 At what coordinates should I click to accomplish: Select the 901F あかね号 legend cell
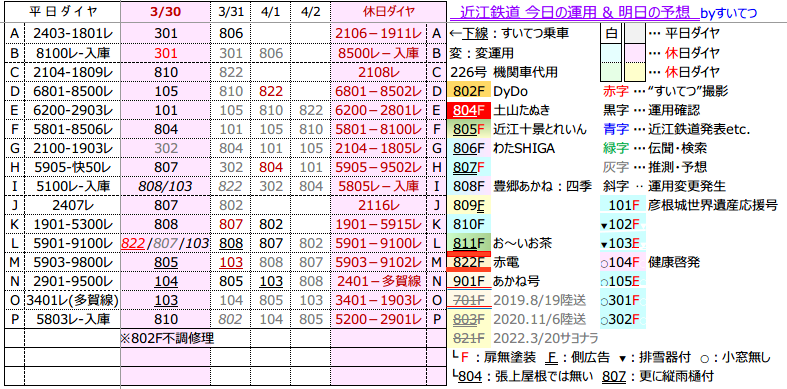[468, 282]
